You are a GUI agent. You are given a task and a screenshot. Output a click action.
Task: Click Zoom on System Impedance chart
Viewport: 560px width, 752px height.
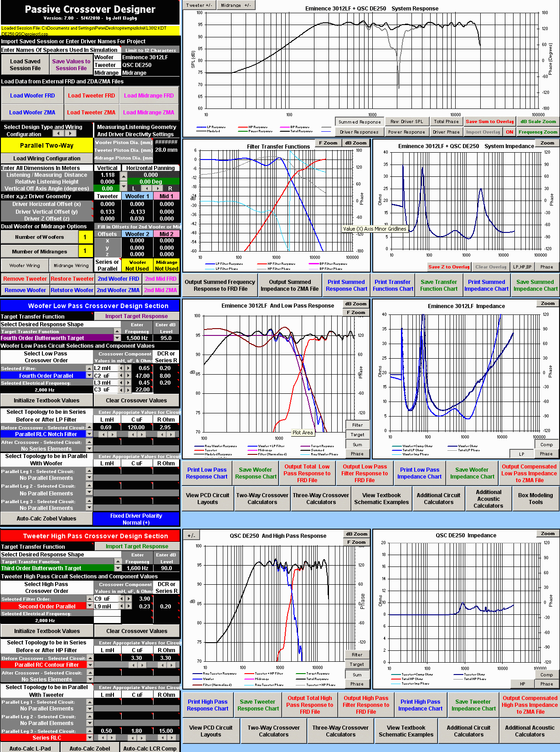tap(547, 143)
